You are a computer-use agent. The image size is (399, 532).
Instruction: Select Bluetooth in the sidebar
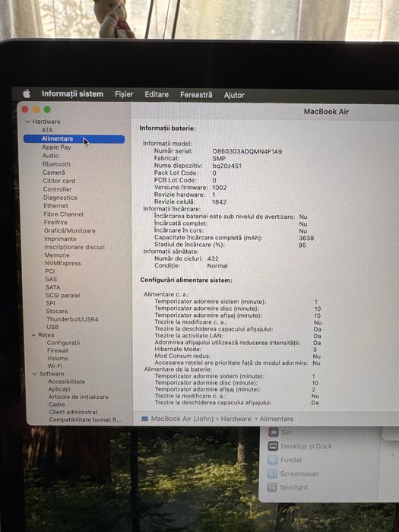click(56, 164)
